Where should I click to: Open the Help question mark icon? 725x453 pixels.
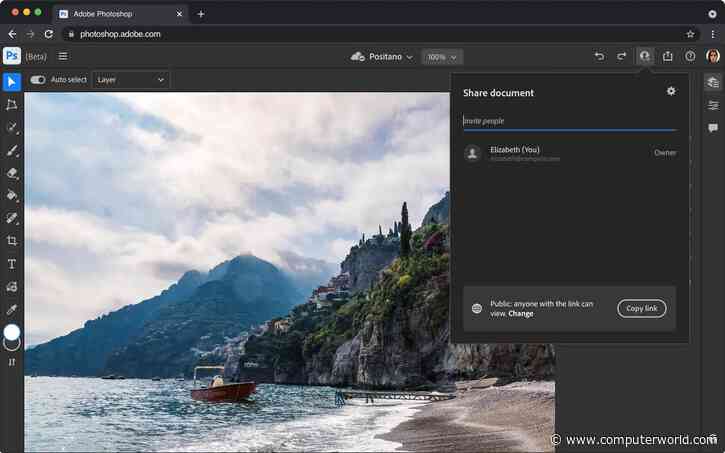point(690,56)
